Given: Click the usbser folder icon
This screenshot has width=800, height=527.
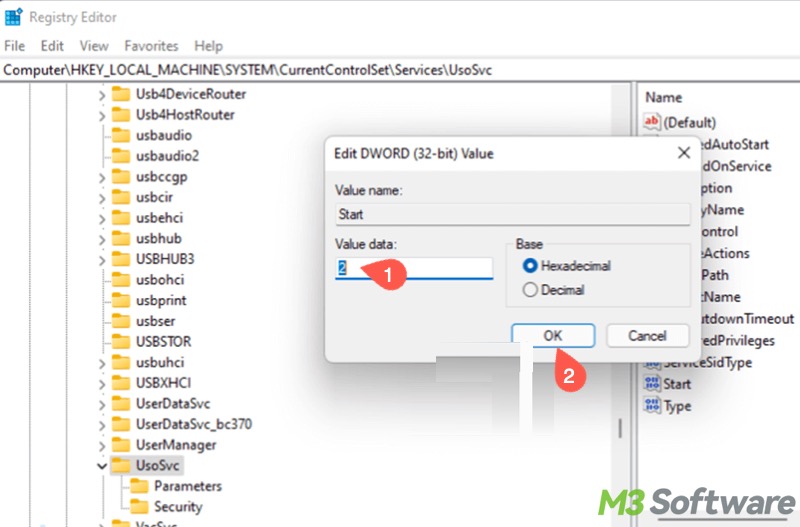Looking at the screenshot, I should pyautogui.click(x=121, y=321).
